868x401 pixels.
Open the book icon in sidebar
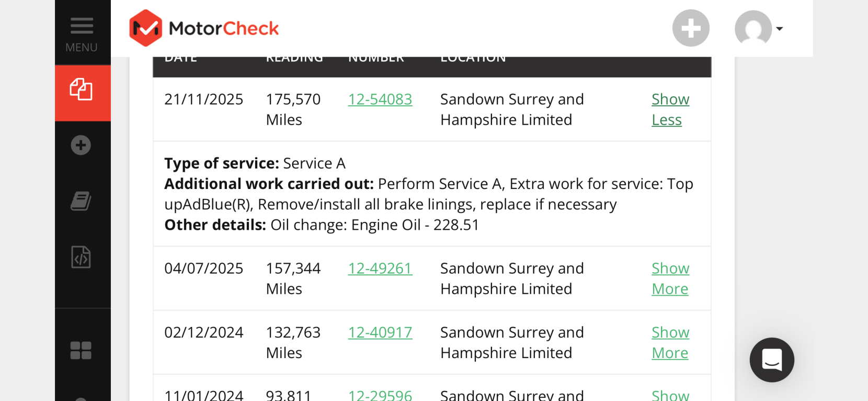pos(81,201)
